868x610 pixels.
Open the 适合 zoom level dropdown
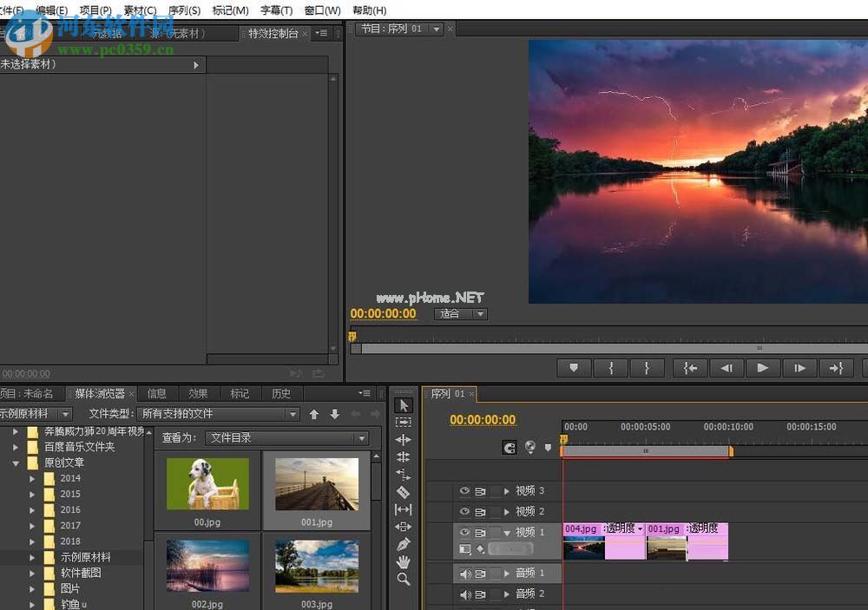click(460, 314)
